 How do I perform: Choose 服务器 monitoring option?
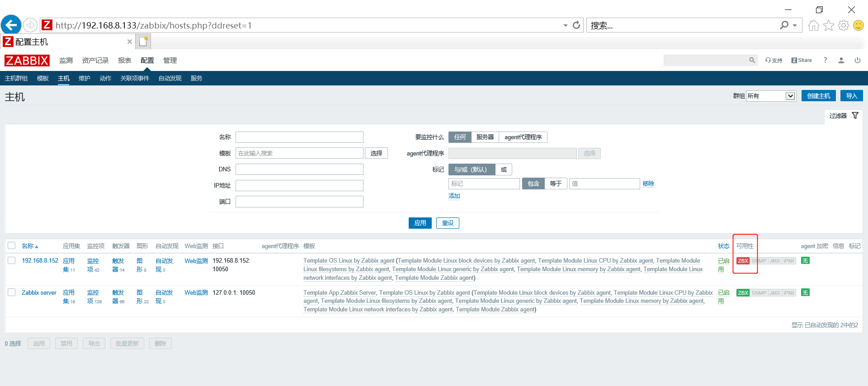(485, 137)
